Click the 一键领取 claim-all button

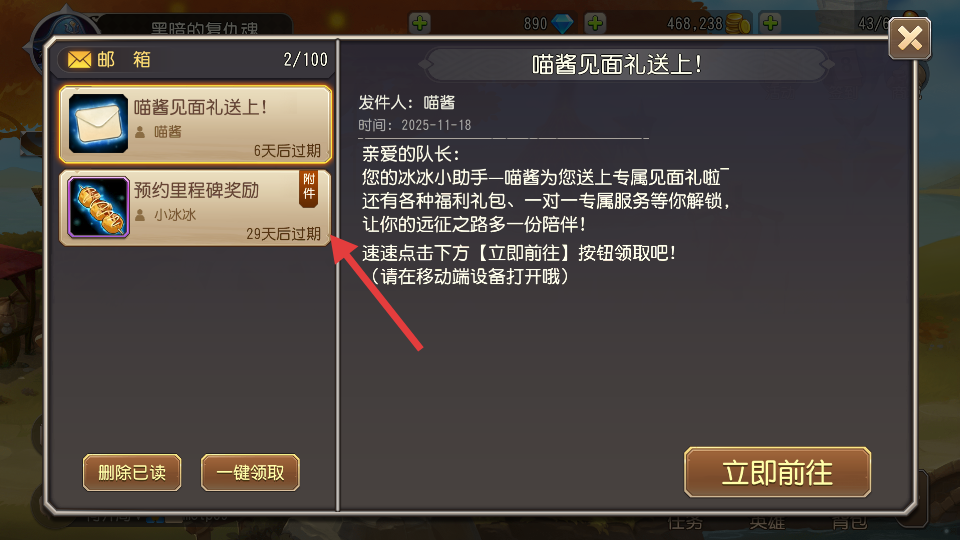tap(250, 473)
